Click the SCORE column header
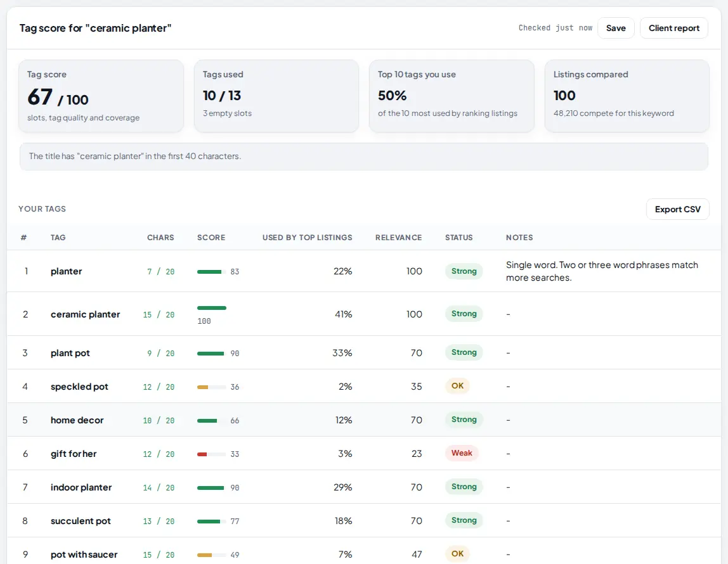 coord(211,238)
